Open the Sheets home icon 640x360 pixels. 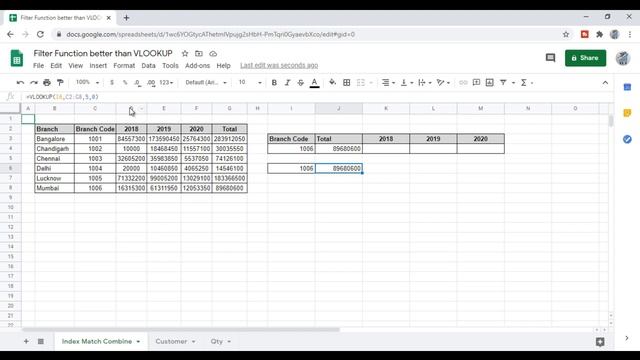(x=17, y=58)
